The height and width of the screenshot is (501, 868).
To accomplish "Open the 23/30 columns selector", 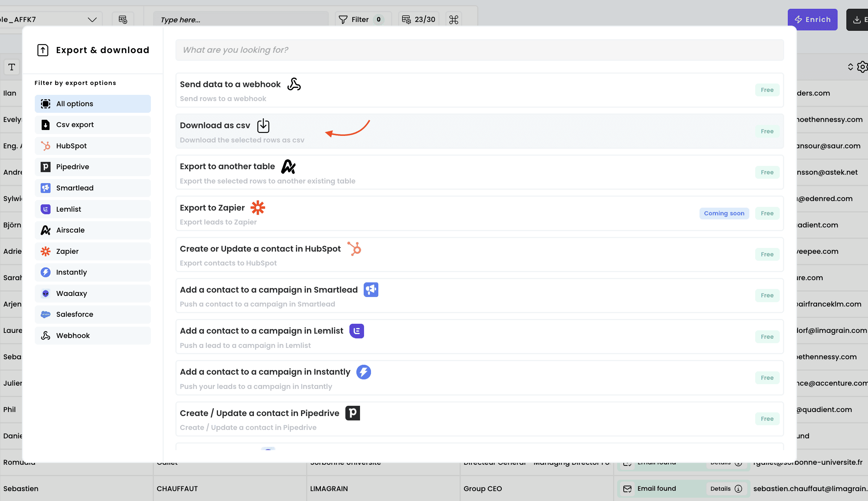I will point(419,19).
